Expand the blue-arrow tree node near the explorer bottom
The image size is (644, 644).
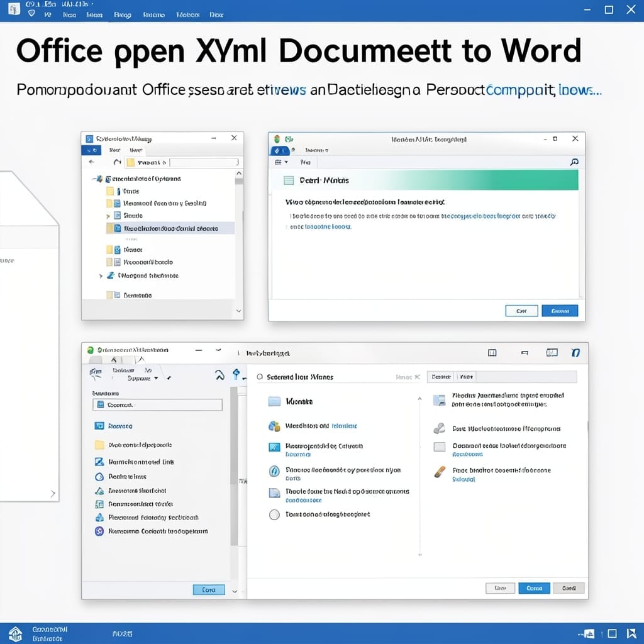click(x=101, y=276)
